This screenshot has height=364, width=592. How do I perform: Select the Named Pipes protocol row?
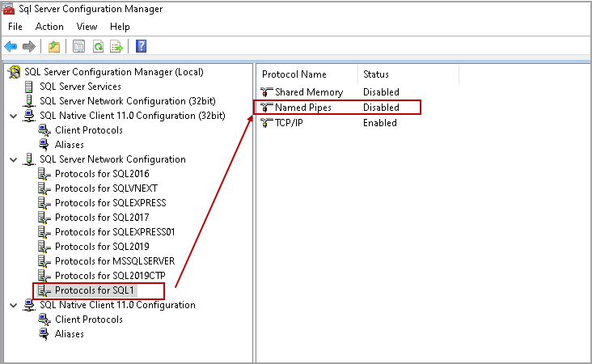coord(302,108)
